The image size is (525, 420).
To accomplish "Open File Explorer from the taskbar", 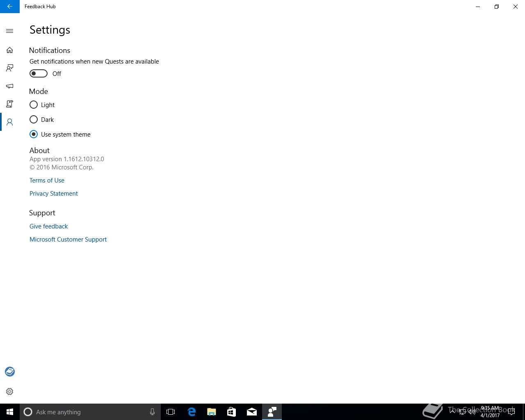I will [212, 412].
